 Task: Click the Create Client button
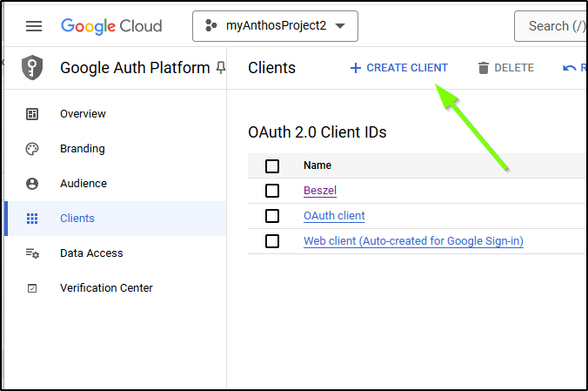coord(398,68)
